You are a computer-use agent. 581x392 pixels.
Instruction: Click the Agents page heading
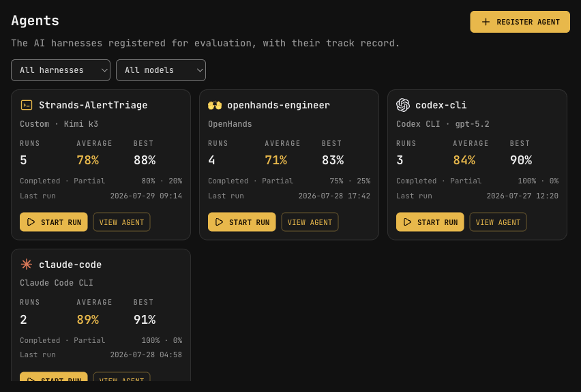click(35, 20)
